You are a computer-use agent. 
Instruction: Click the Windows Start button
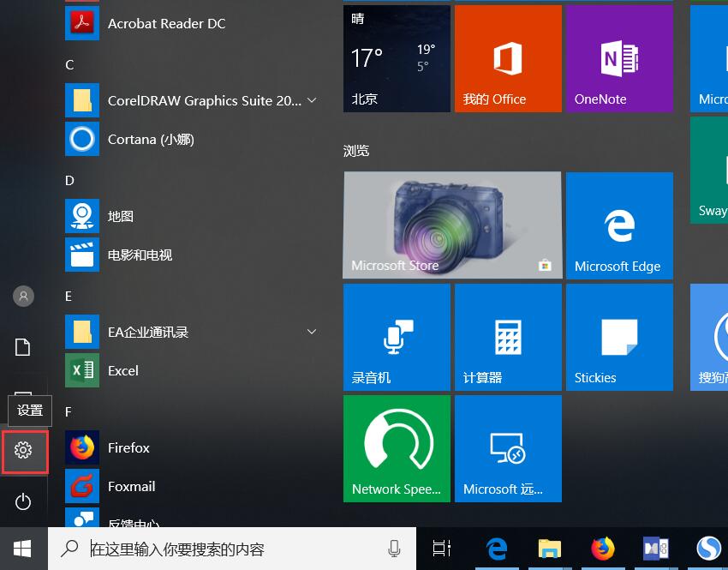pyautogui.click(x=22, y=549)
